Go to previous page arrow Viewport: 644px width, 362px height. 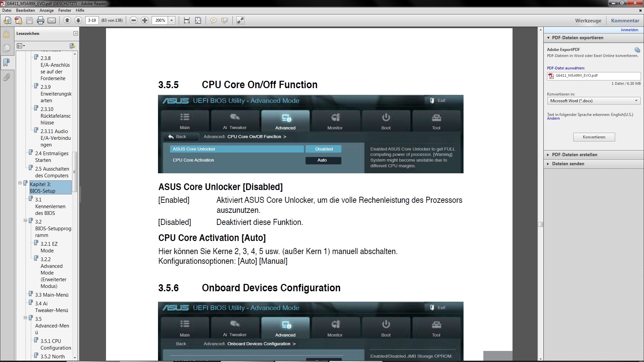coord(67,20)
